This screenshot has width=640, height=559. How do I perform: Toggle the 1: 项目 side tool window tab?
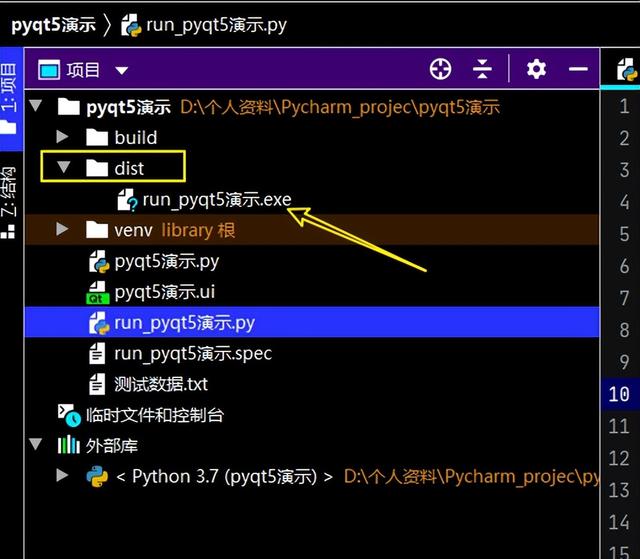[9, 99]
